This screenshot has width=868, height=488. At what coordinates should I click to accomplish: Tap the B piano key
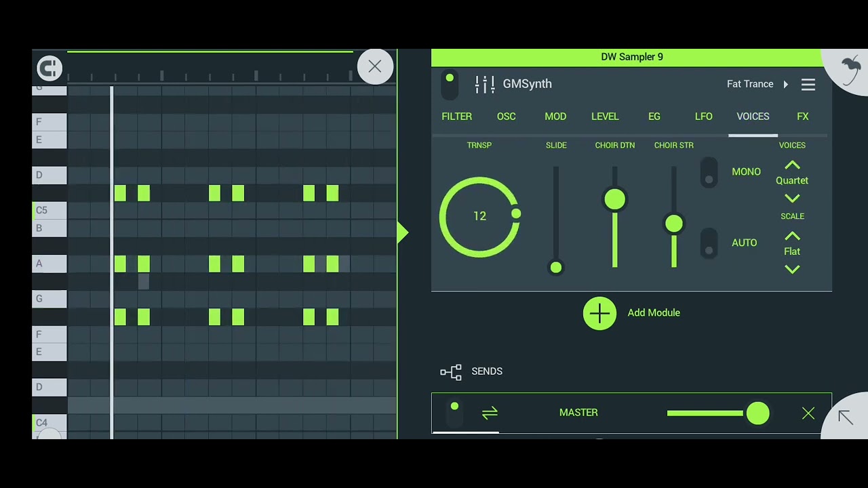(50, 228)
